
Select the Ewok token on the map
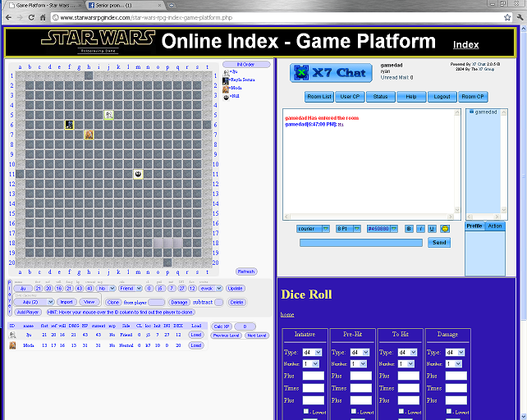click(108, 115)
